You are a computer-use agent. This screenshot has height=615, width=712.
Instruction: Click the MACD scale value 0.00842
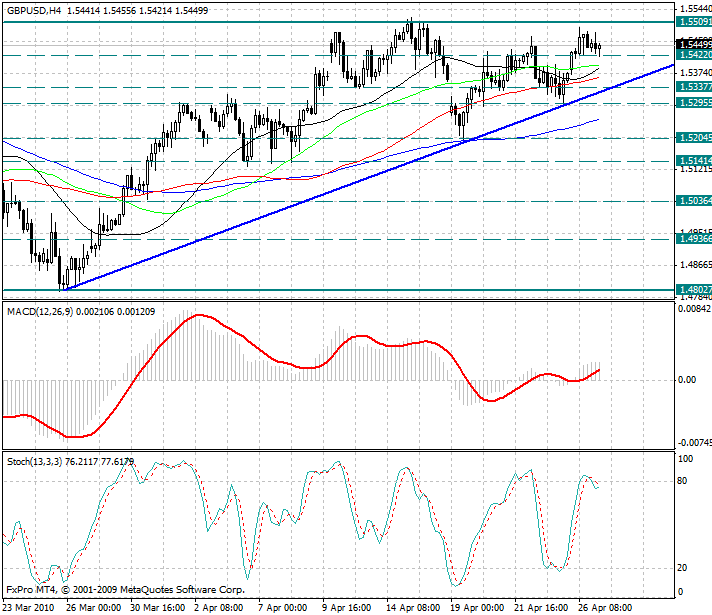coord(694,309)
